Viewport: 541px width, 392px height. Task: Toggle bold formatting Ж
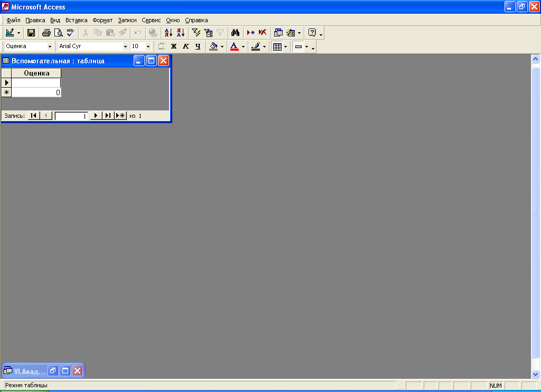[174, 46]
